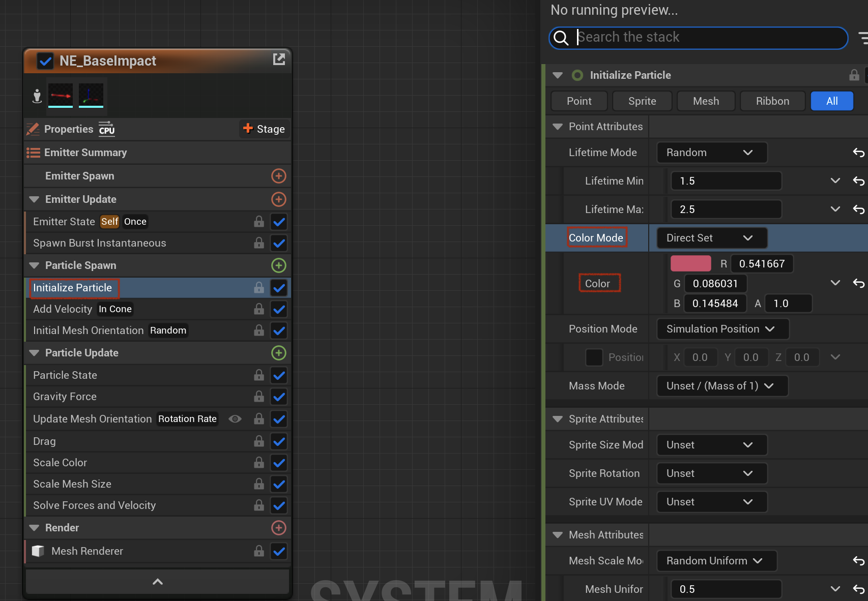Screen dimensions: 868x601
Task: Open Position Mode dropdown
Action: coord(722,329)
